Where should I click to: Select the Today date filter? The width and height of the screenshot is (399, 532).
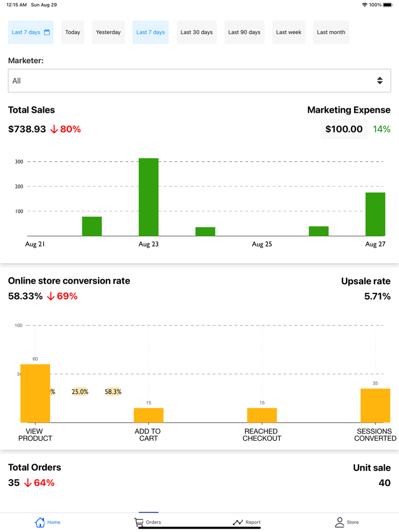point(72,32)
